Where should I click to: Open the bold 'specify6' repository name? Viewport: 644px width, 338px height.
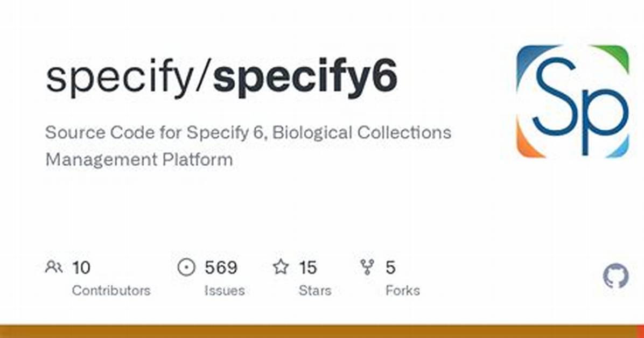(x=305, y=78)
